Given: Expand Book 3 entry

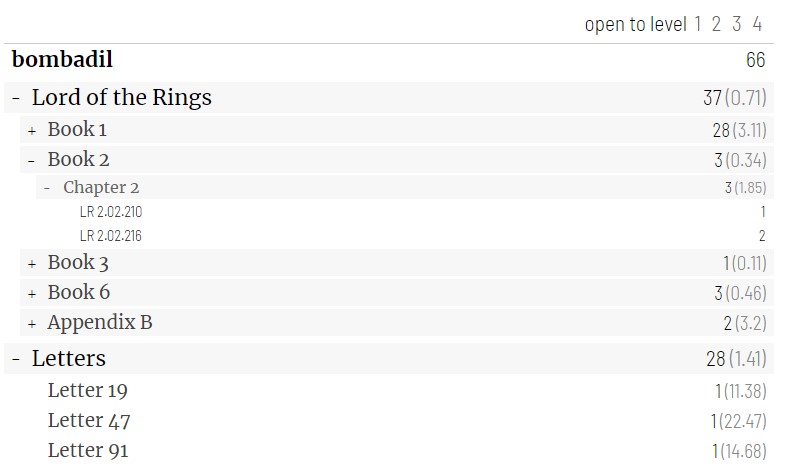Looking at the screenshot, I should (x=32, y=263).
